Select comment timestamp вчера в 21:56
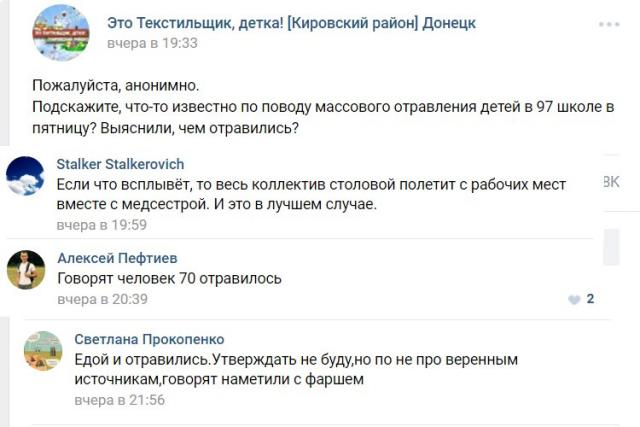The height and width of the screenshot is (427, 640). 120,400
